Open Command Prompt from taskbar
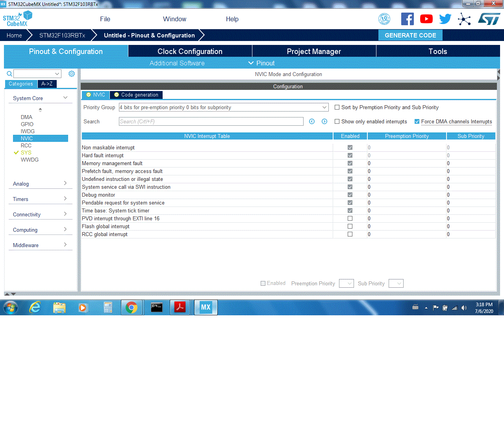Viewport: 504px width, 443px height. (157, 307)
